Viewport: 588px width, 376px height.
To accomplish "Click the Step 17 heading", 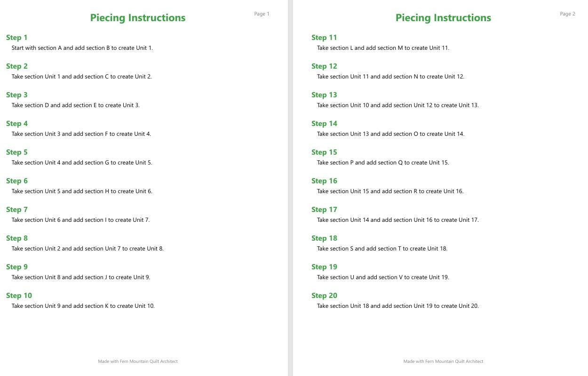I will pos(324,210).
